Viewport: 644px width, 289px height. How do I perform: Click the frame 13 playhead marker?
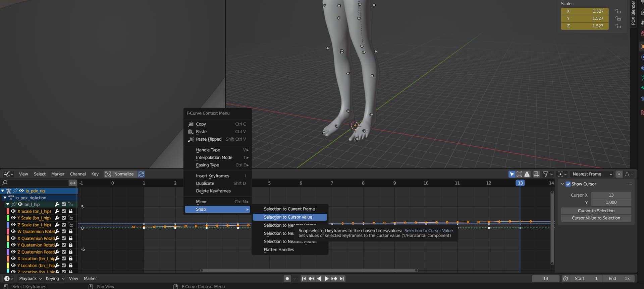click(x=520, y=183)
